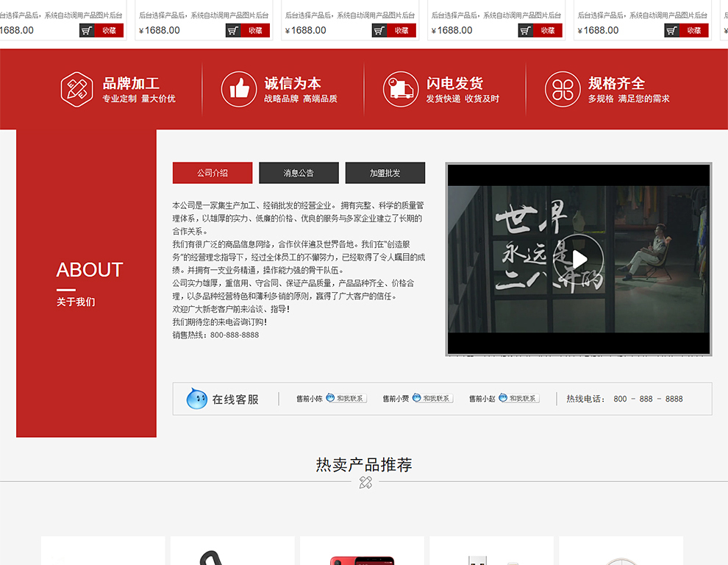
Task: Click 战略品牌 高端品质 subtitle
Action: click(301, 99)
